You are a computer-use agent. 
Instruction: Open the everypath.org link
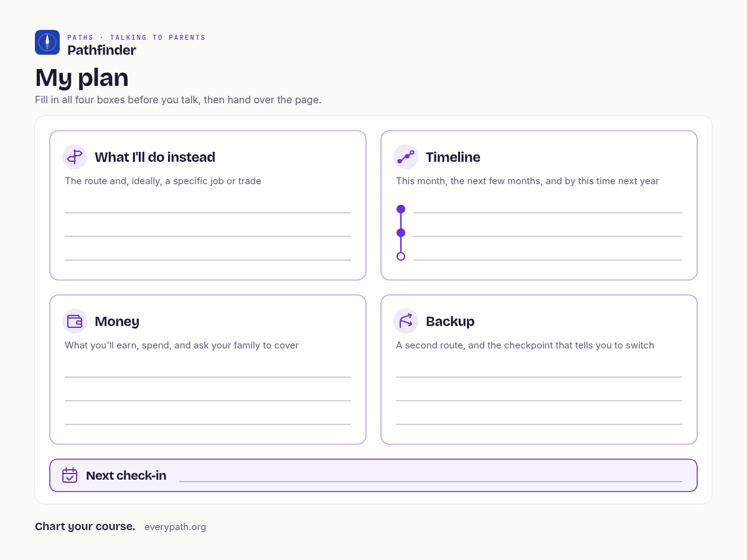(x=175, y=527)
